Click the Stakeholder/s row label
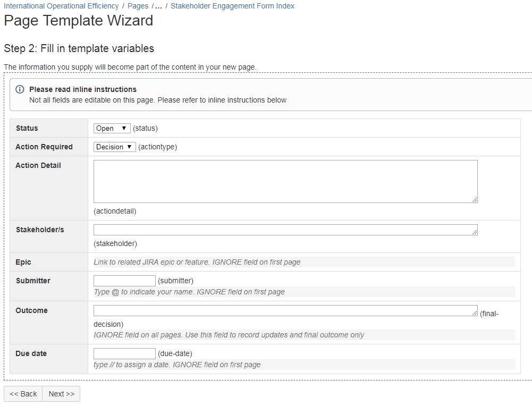The height and width of the screenshot is (406, 532). point(40,230)
